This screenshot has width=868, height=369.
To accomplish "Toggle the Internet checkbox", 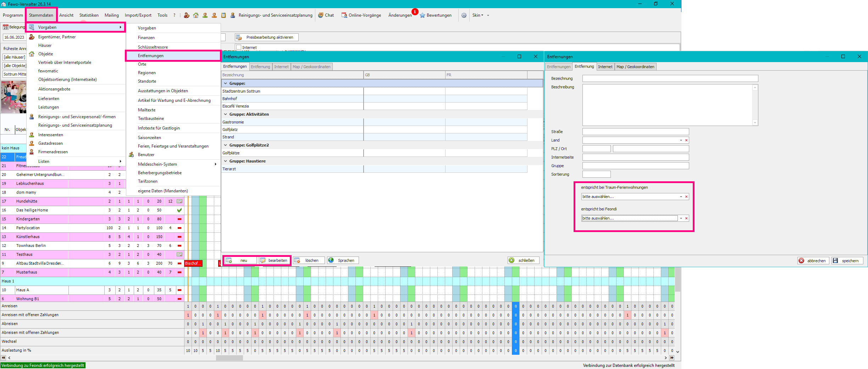I will [x=239, y=48].
